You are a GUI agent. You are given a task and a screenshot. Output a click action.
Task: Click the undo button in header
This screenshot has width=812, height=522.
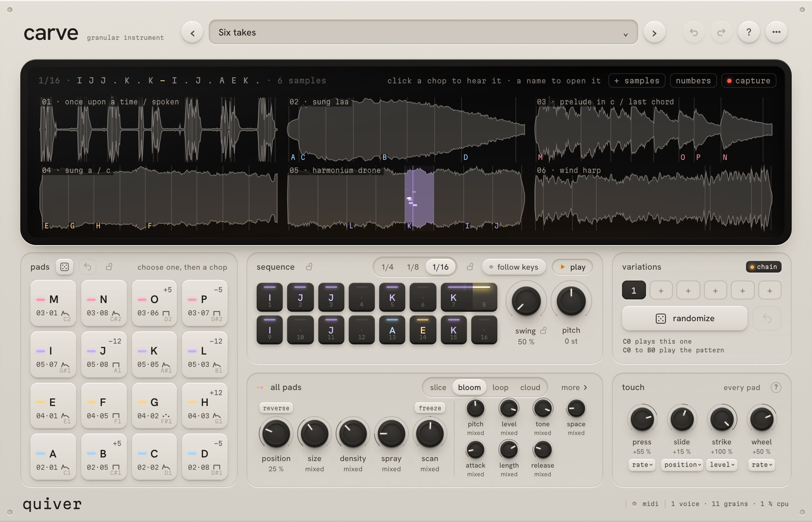pyautogui.click(x=694, y=32)
